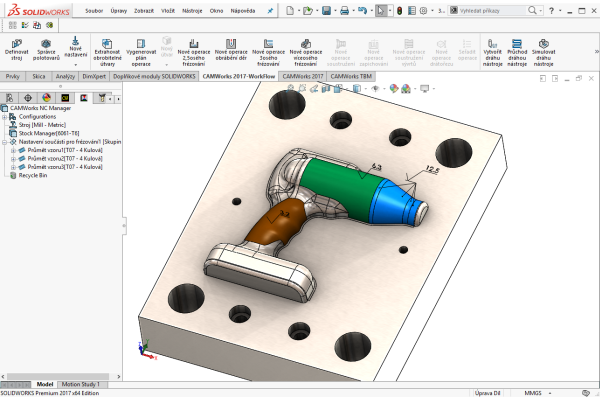Open CAMWorks feature tree tab
Image resolution: width=600 pixels, height=397 pixels.
65,98
